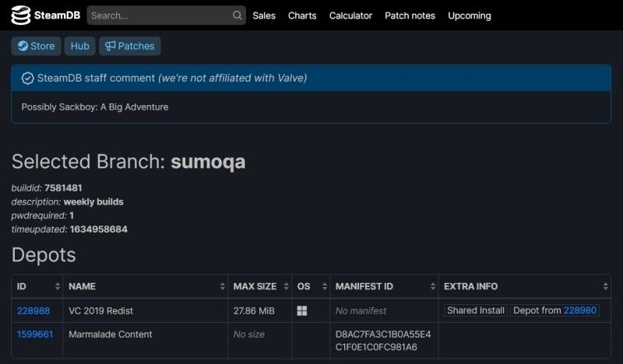Click the search magnifier icon
This screenshot has width=623, height=364.
238,16
